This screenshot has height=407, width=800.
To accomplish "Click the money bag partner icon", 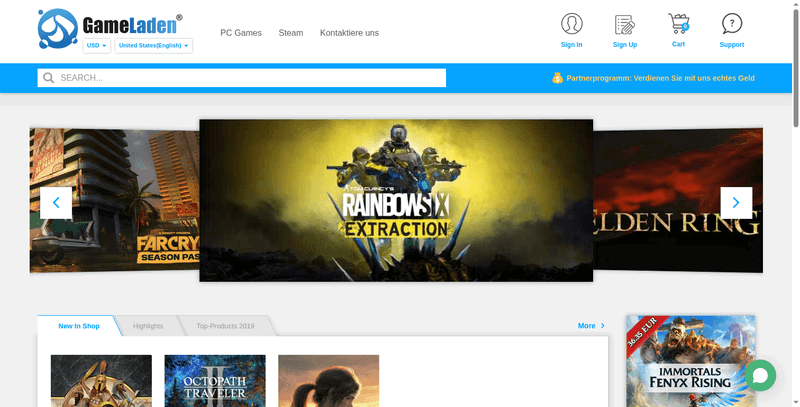I will click(x=557, y=78).
